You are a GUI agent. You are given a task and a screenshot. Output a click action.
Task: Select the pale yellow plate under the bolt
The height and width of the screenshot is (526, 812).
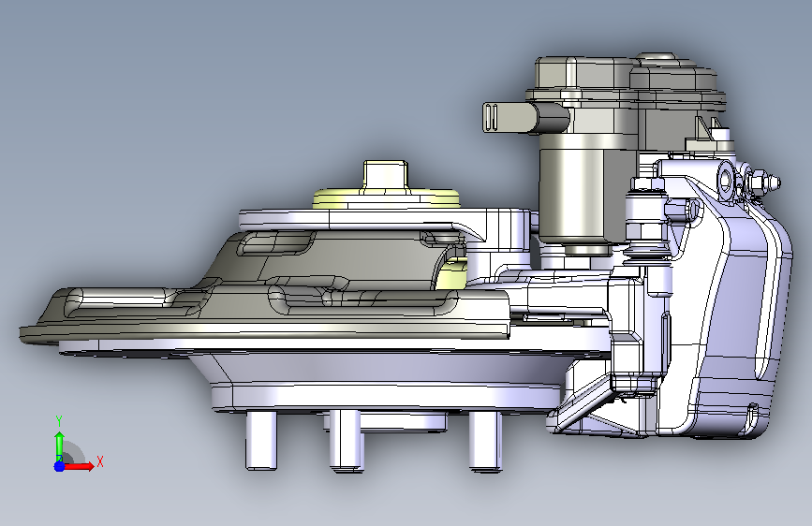[386, 199]
